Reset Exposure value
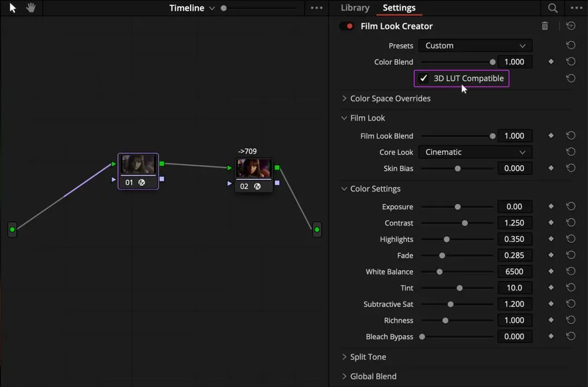 coord(571,207)
